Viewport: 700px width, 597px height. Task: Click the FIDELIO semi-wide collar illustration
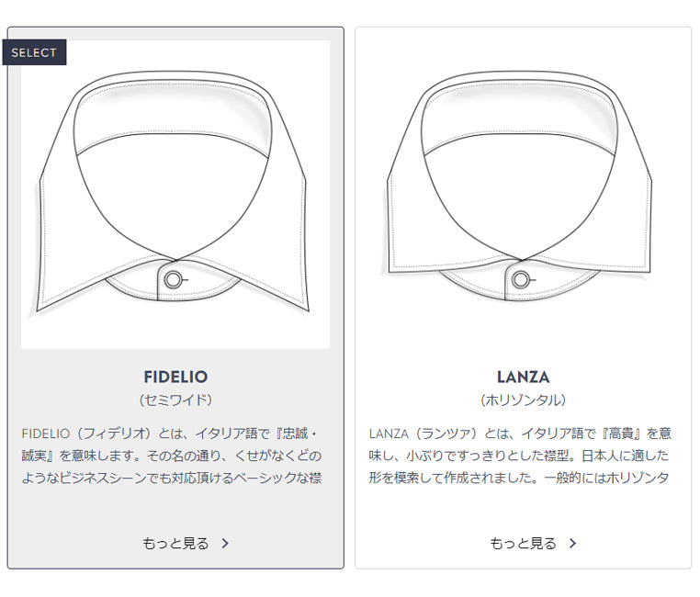tap(175, 193)
